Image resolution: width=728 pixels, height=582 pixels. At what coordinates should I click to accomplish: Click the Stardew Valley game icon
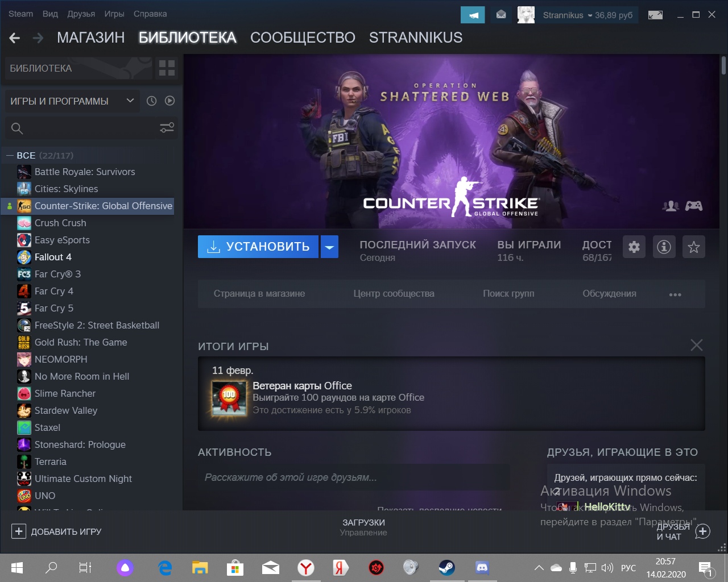coord(24,410)
